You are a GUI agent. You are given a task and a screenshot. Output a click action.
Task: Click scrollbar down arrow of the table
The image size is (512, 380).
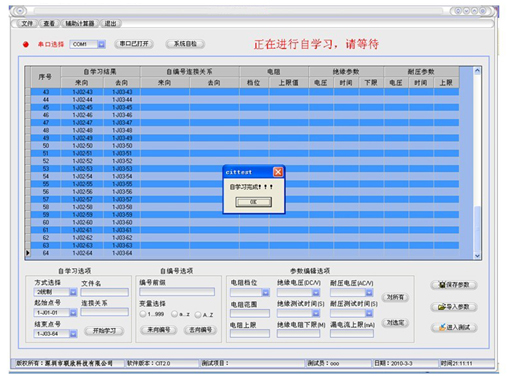(x=477, y=256)
